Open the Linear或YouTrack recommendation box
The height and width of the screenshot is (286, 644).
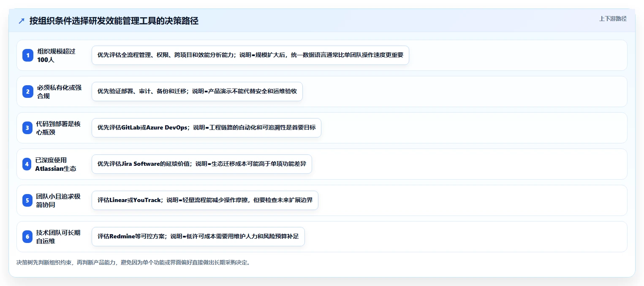pos(205,200)
